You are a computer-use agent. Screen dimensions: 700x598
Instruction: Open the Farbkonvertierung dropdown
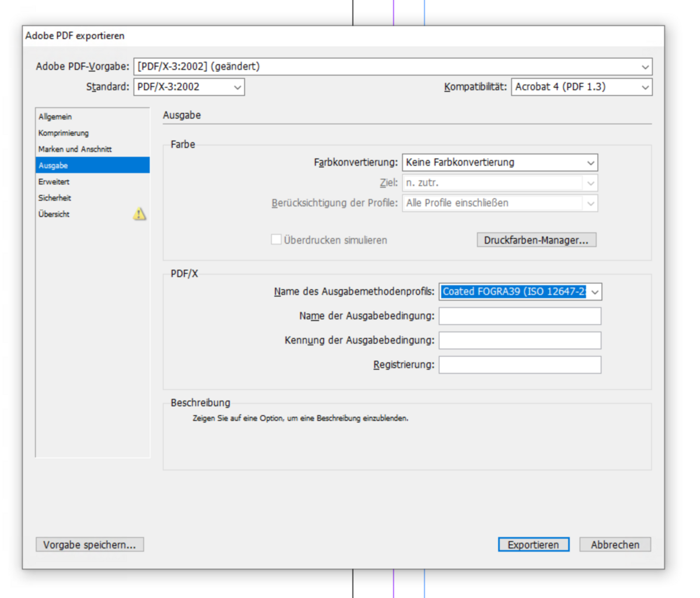[500, 163]
